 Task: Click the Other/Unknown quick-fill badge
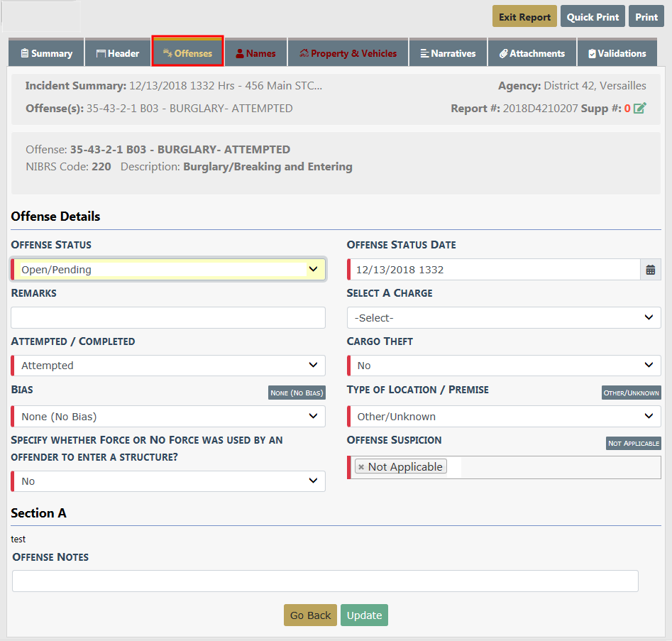click(631, 393)
